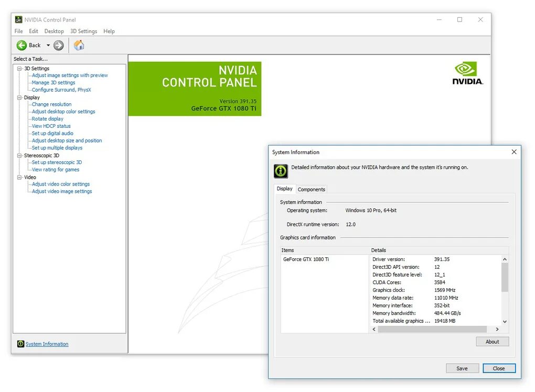Image resolution: width=535 pixels, height=392 pixels.
Task: Click the About button
Action: point(492,342)
